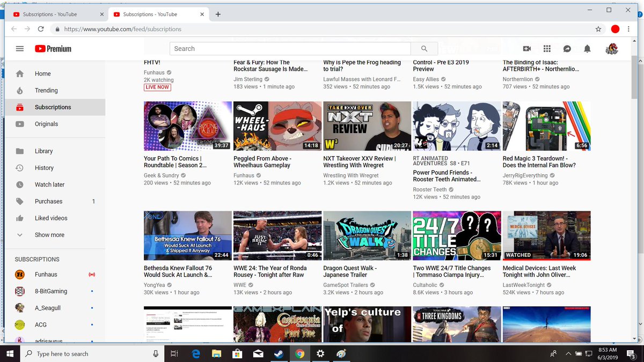Click the red Chrome profile circle

click(x=615, y=29)
